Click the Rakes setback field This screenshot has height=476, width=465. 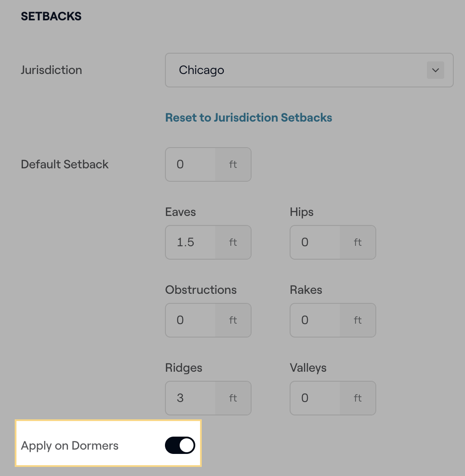(x=315, y=320)
